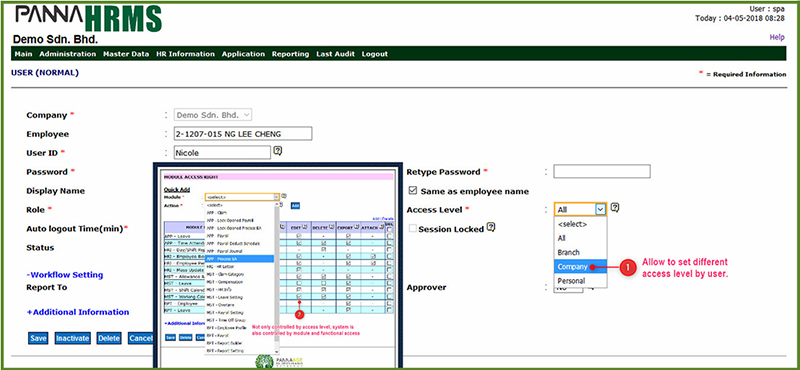Click the User ID field containing Nicole

pyautogui.click(x=222, y=153)
